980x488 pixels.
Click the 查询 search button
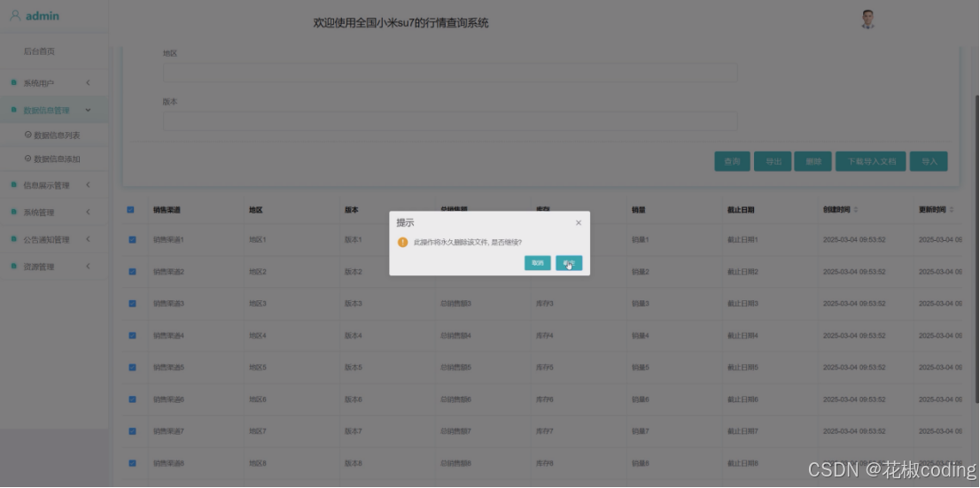pos(732,161)
